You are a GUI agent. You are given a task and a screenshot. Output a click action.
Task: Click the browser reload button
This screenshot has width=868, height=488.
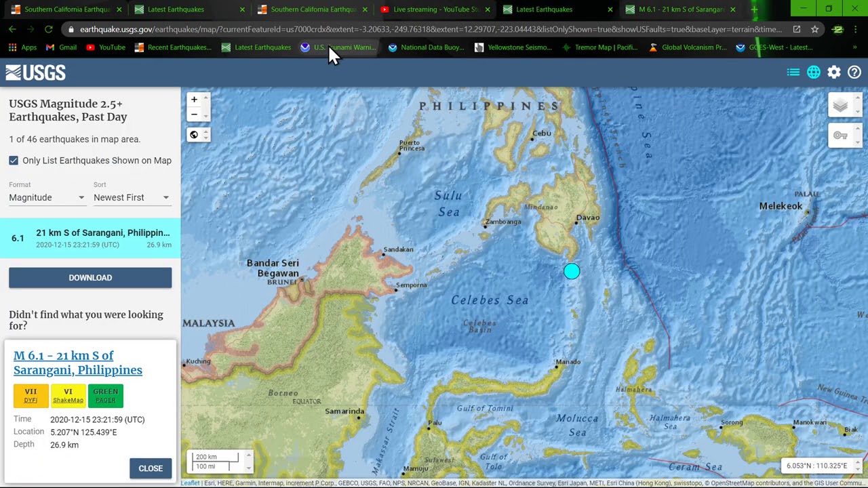point(48,29)
